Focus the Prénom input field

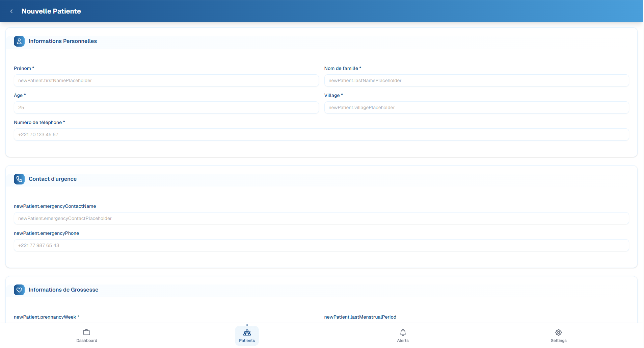[x=166, y=80]
